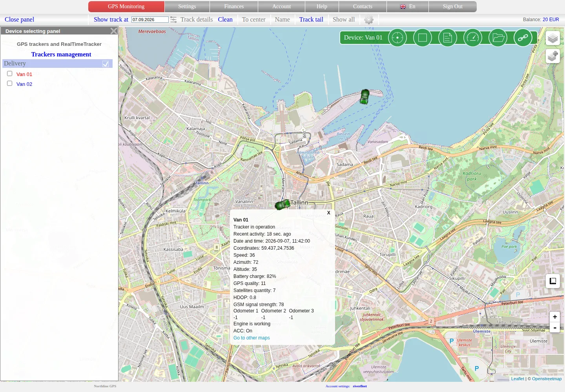Open the speedometer gauge icon
Image resolution: width=565 pixels, height=392 pixels.
pos(473,38)
